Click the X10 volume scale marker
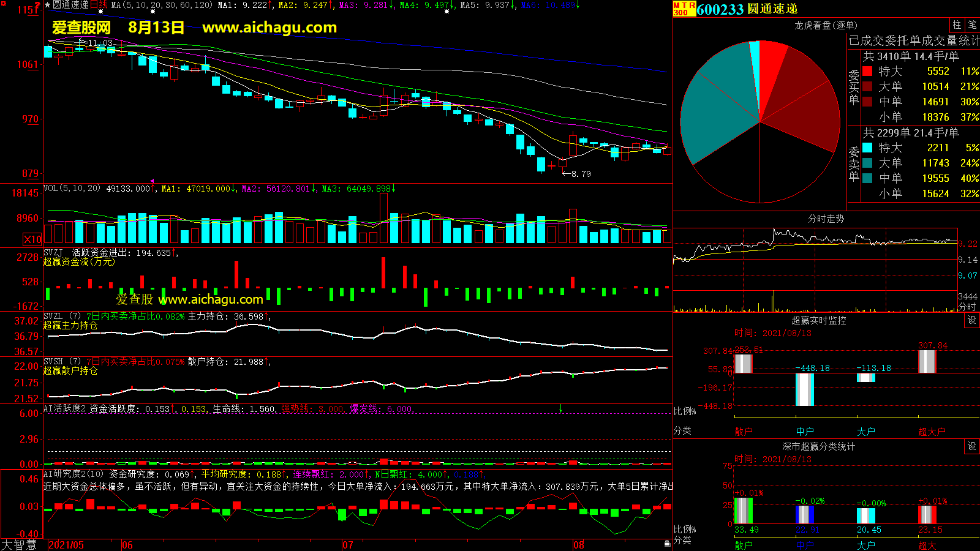980x551 pixels. [x=32, y=239]
